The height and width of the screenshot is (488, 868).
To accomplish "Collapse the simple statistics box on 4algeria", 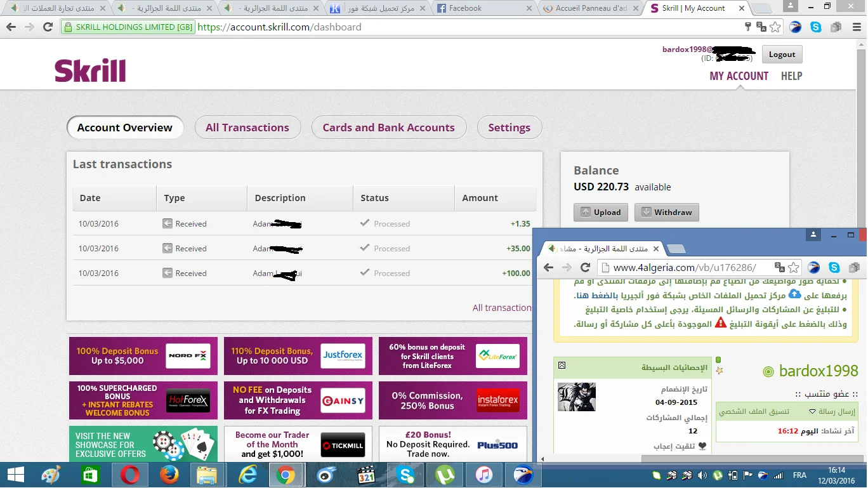I will (562, 366).
